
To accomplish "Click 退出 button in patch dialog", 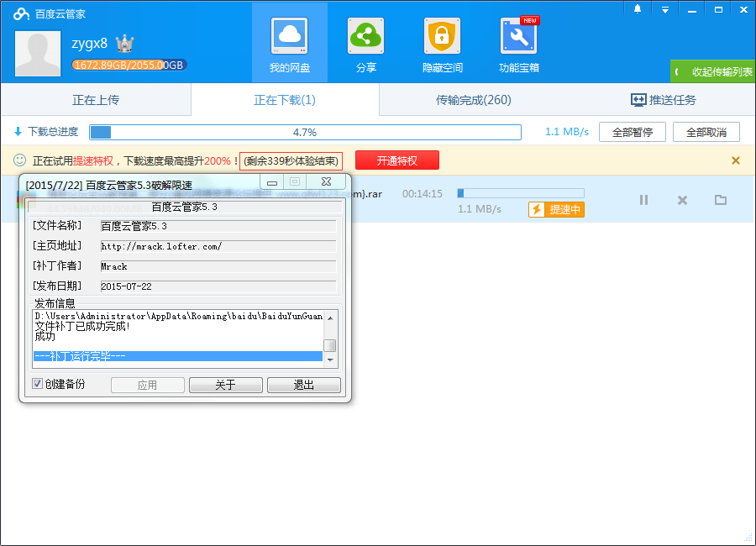I will pyautogui.click(x=304, y=385).
